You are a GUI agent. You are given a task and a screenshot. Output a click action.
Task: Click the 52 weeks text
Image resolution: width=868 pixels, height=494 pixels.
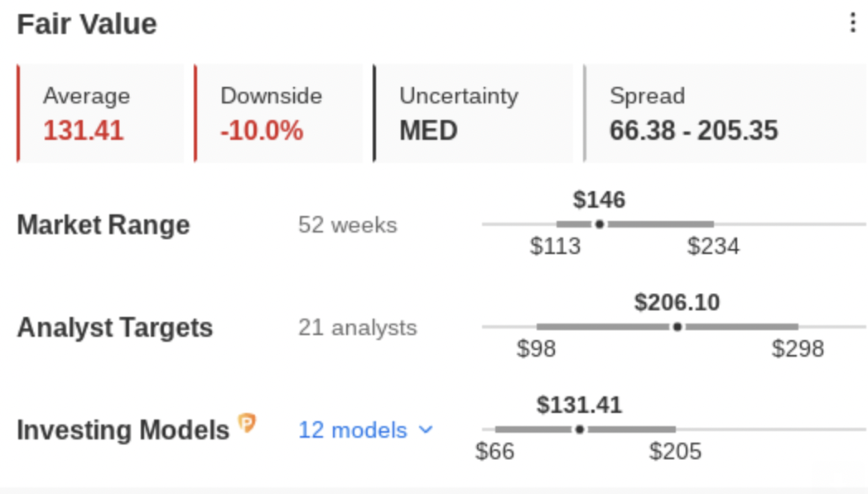(347, 225)
